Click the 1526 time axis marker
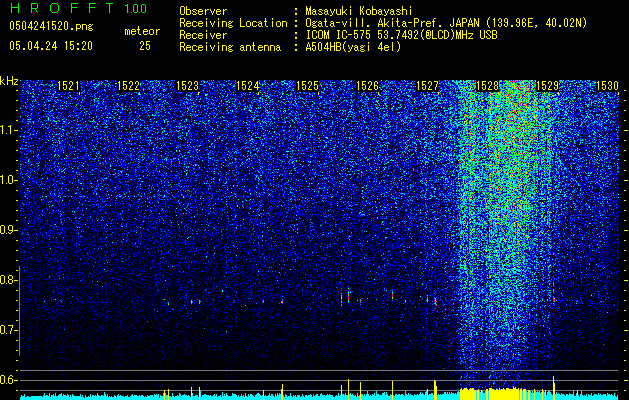This screenshot has width=629, height=400. pyautogui.click(x=367, y=86)
